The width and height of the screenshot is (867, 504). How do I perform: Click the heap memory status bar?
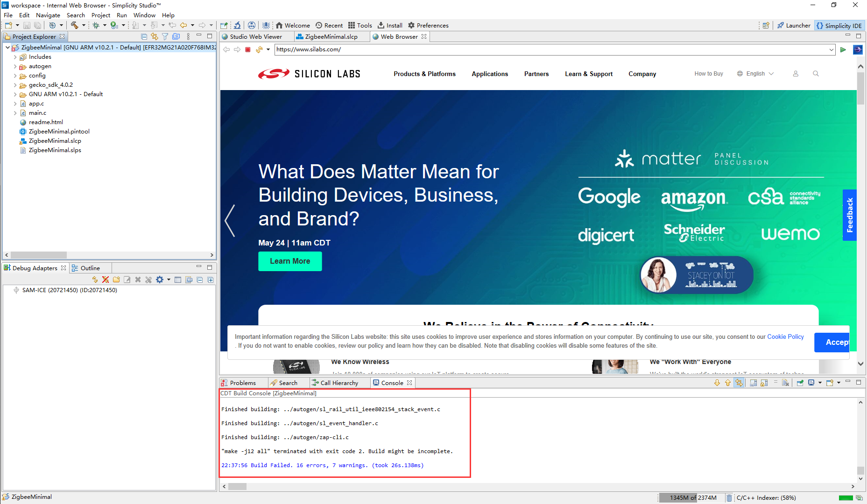pyautogui.click(x=692, y=498)
